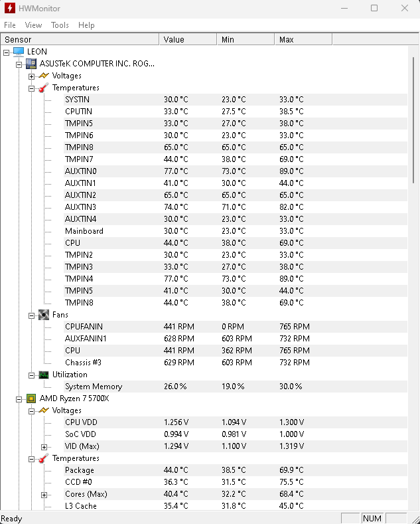Screen dimensions: 420x524
Task: Select the System Memory utilization row
Action: coord(236,387)
